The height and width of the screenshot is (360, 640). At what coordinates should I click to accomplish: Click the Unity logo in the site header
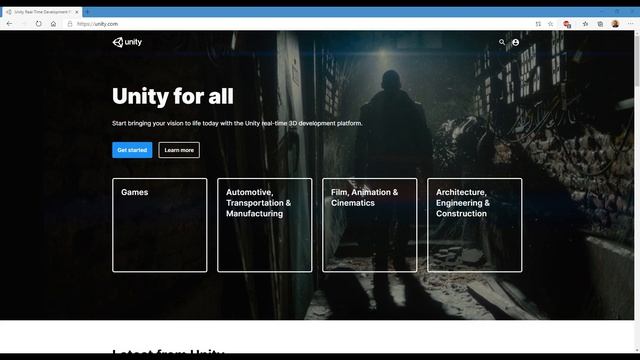[x=127, y=42]
